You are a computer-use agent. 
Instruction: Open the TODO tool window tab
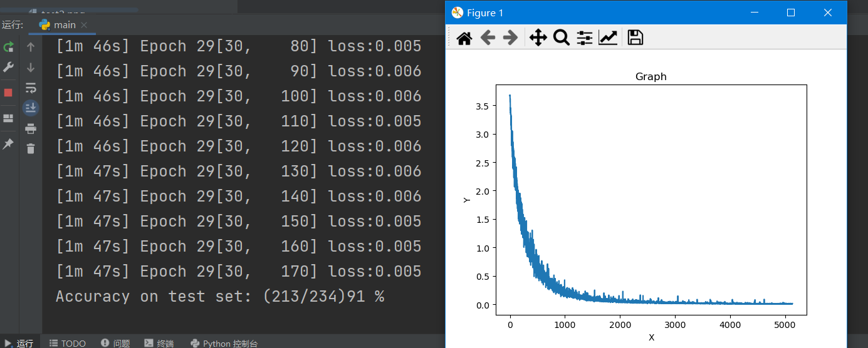pos(67,343)
